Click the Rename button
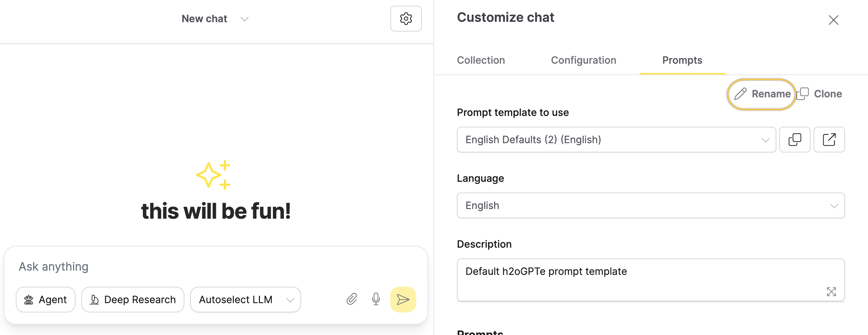 pyautogui.click(x=762, y=94)
